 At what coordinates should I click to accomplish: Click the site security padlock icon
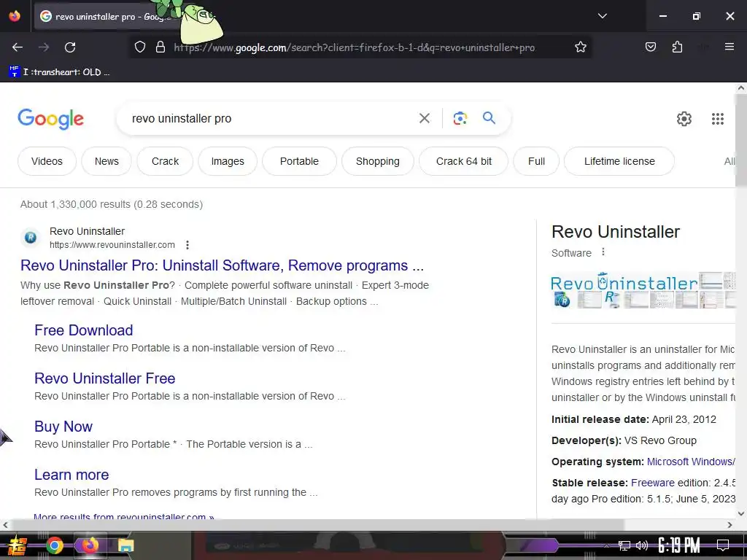click(160, 47)
